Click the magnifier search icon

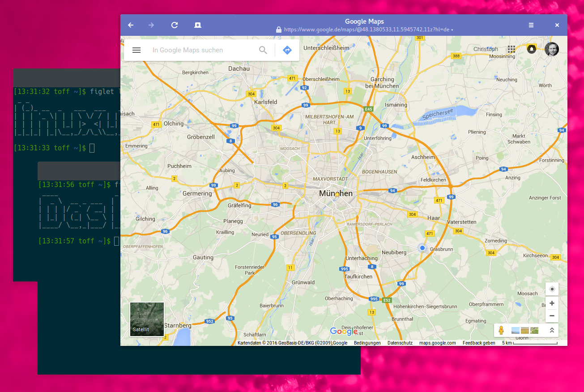coord(263,50)
